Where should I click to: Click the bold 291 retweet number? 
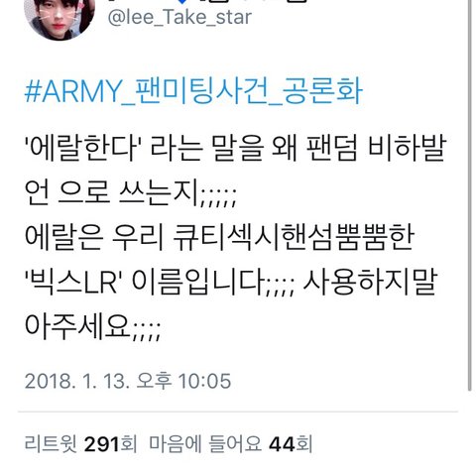click(x=101, y=444)
